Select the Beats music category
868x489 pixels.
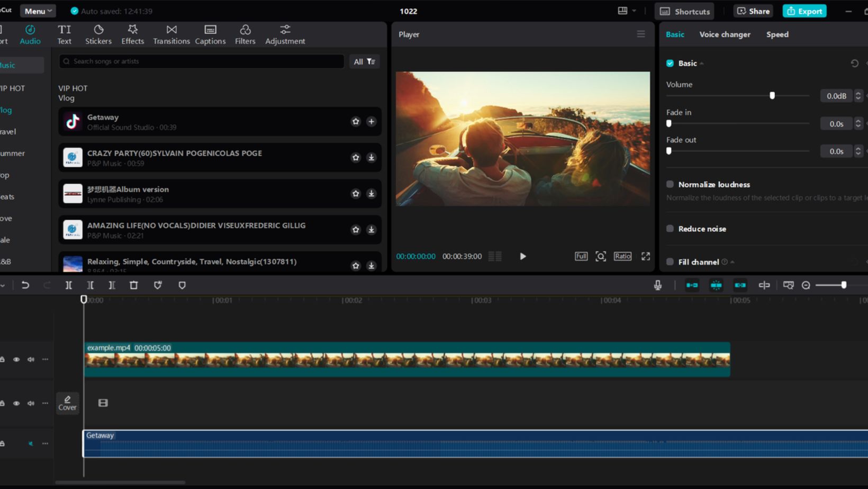point(7,197)
